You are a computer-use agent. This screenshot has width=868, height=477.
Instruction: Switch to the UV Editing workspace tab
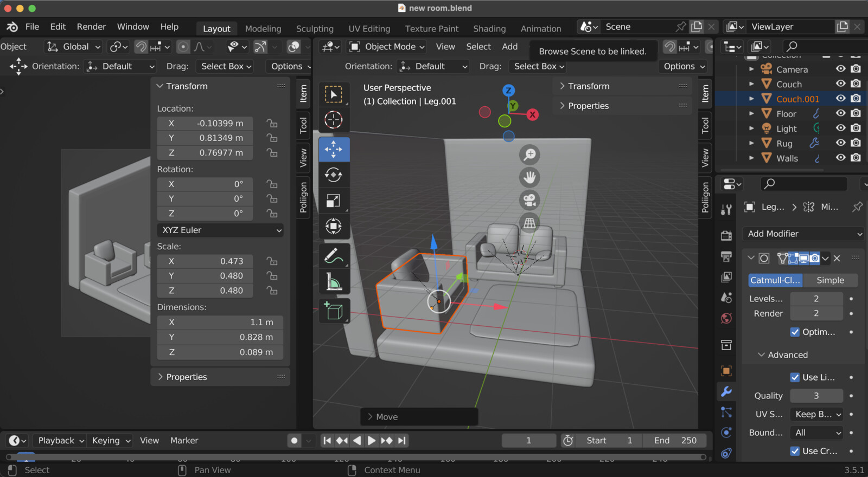[x=369, y=29]
